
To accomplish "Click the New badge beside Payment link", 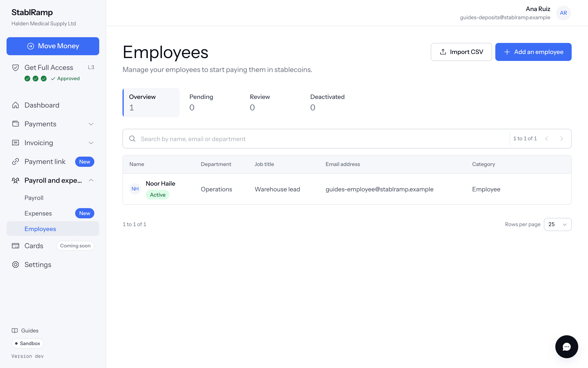I will pyautogui.click(x=85, y=162).
